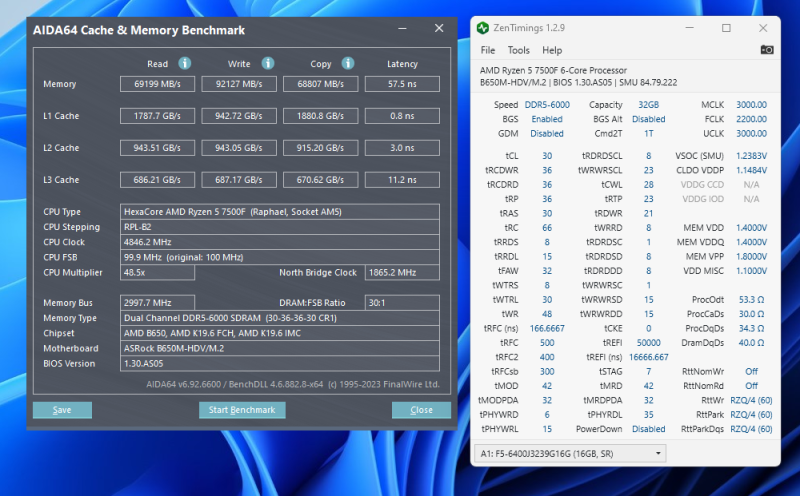Image resolution: width=800 pixels, height=496 pixels.
Task: Click Memory Type Dual Channel DDR5-6000 field
Action: click(x=280, y=318)
